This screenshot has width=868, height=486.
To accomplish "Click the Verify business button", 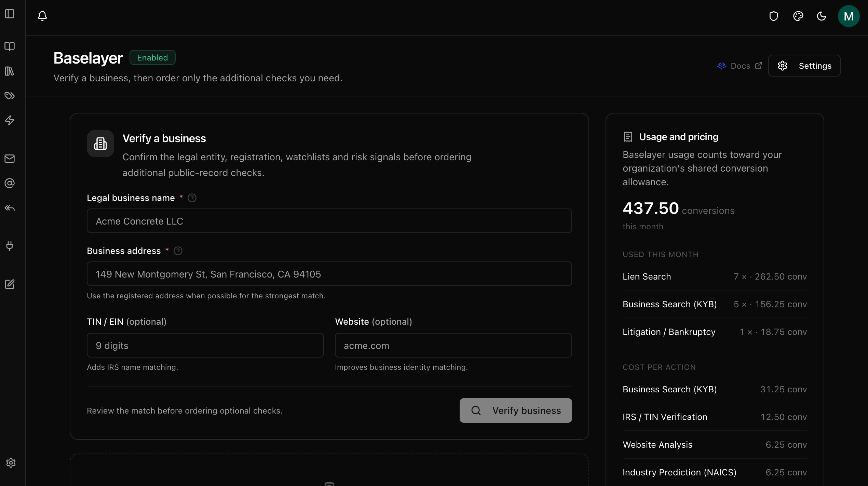I will (516, 410).
